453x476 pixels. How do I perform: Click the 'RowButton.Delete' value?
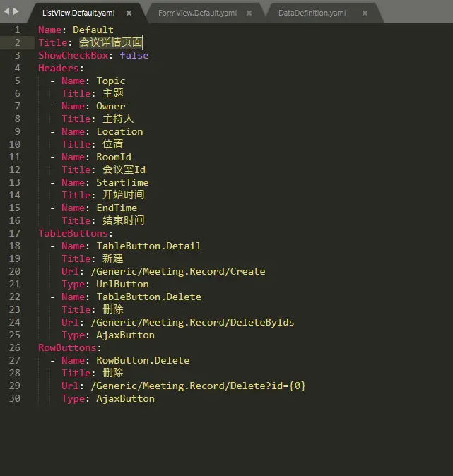143,360
